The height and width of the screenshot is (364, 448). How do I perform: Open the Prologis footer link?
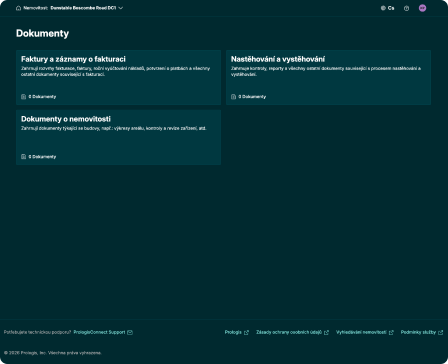pyautogui.click(x=233, y=332)
